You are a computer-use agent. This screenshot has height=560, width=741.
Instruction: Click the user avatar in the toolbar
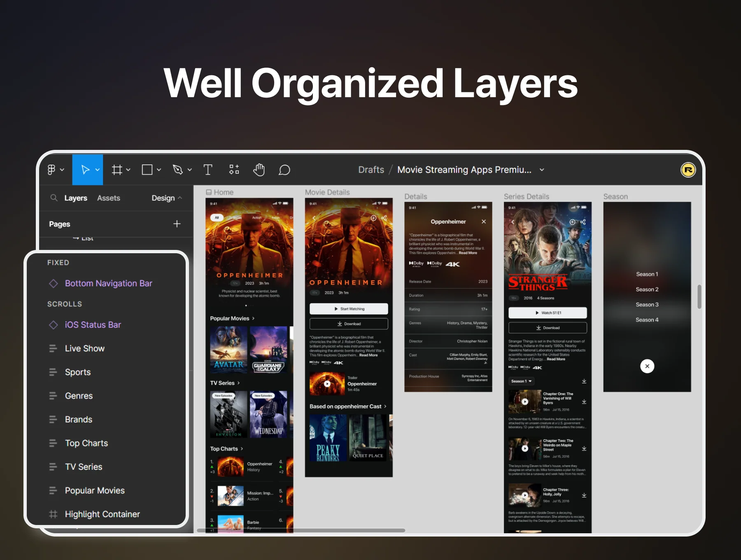pos(688,170)
